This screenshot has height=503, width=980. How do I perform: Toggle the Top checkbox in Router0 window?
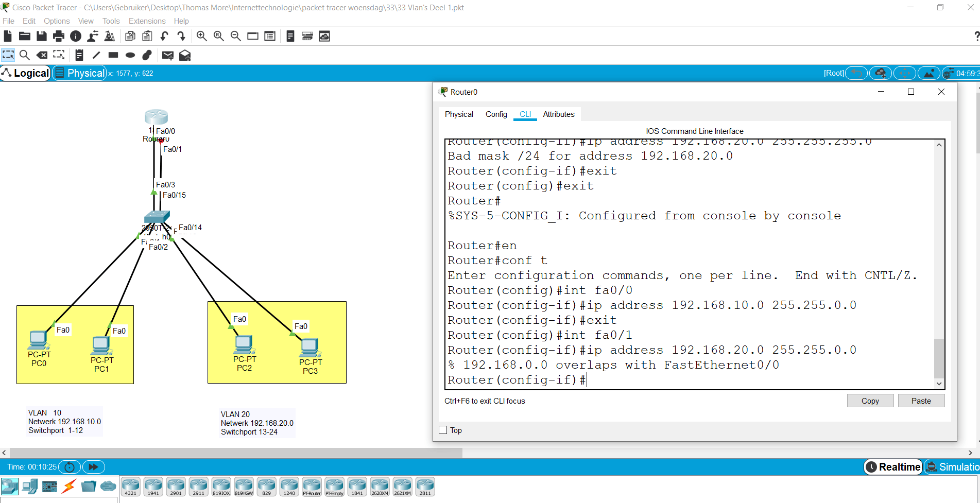[443, 430]
